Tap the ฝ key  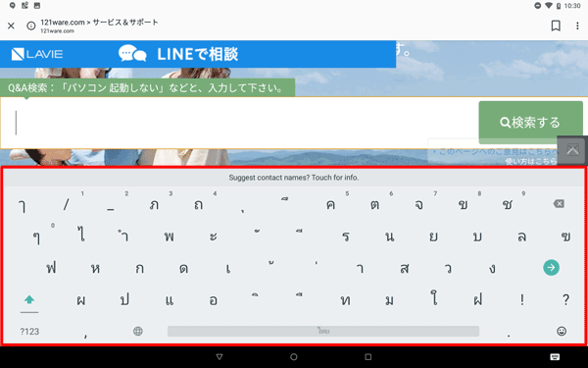pos(477,299)
